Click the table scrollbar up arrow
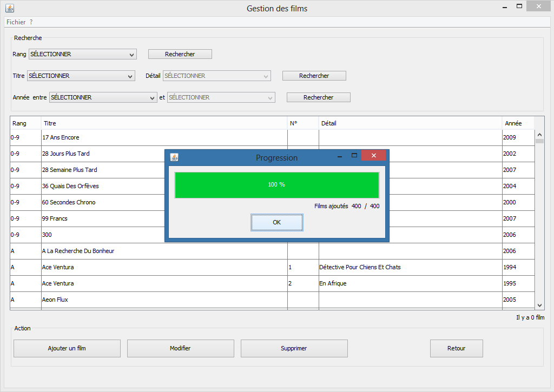Image resolution: width=554 pixels, height=392 pixels. 539,135
